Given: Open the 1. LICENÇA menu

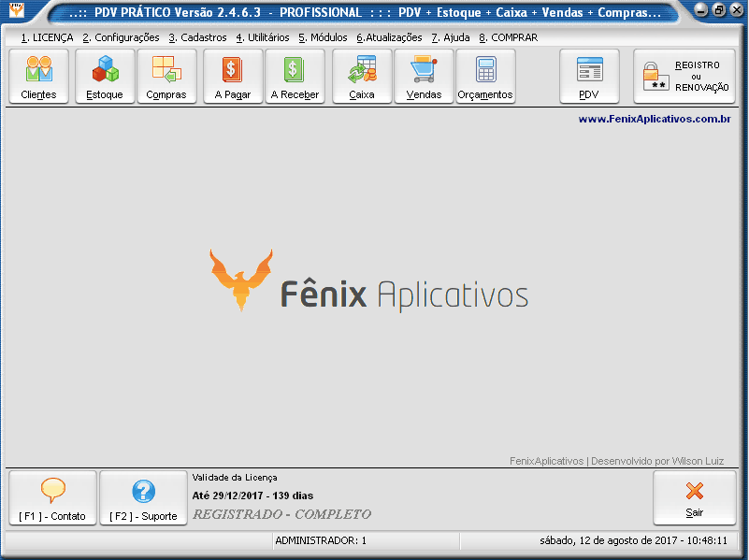Looking at the screenshot, I should pos(47,37).
